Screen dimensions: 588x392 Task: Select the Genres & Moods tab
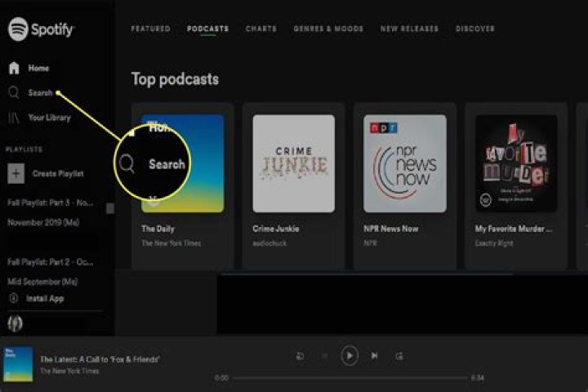pos(328,29)
